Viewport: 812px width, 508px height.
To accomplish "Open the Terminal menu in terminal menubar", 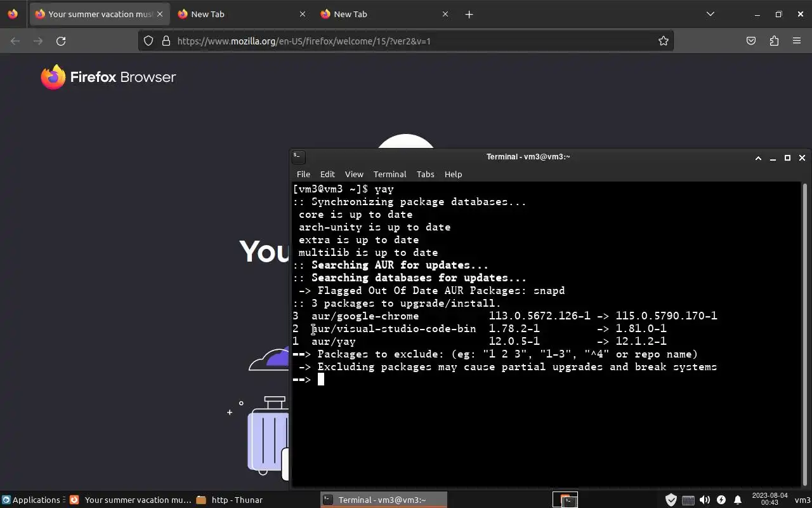I will (x=390, y=174).
